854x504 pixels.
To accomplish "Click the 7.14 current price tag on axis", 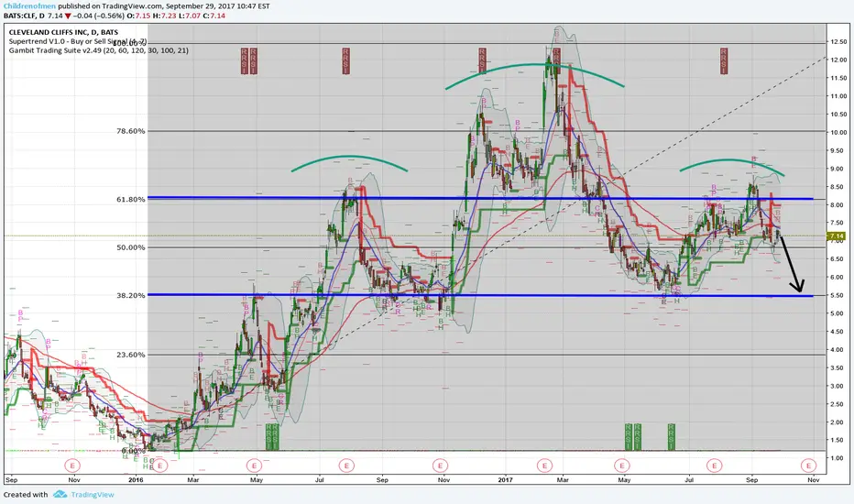I will 836,236.
